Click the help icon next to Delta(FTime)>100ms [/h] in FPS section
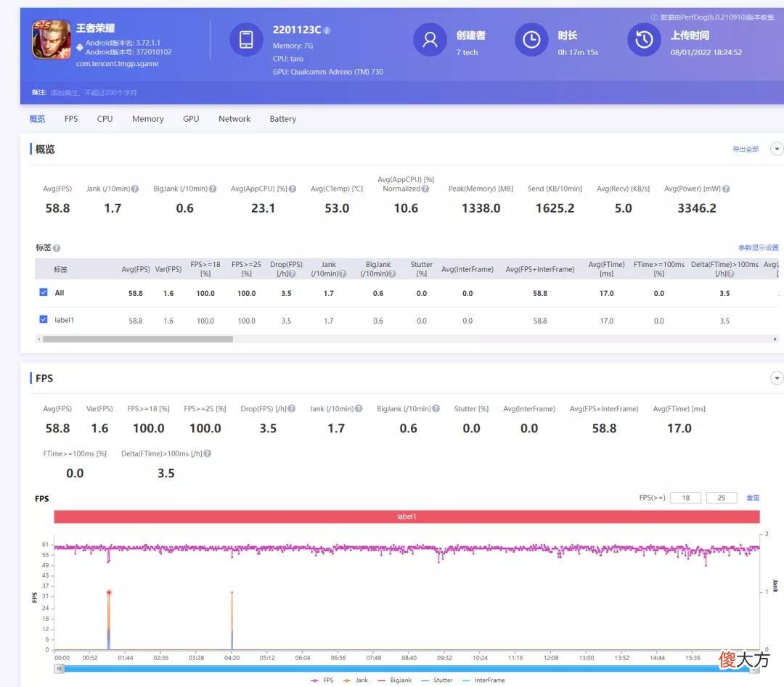 tap(208, 453)
